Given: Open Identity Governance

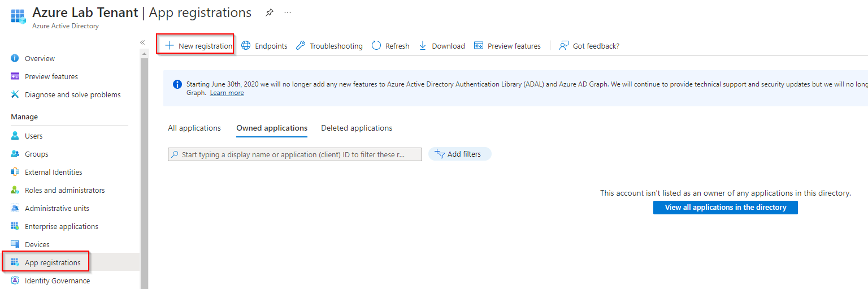Looking at the screenshot, I should click(57, 281).
